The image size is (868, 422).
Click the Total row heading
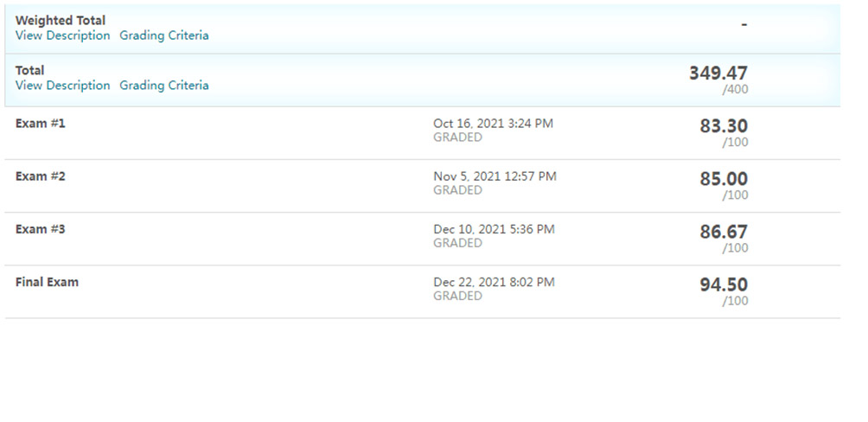(30, 70)
